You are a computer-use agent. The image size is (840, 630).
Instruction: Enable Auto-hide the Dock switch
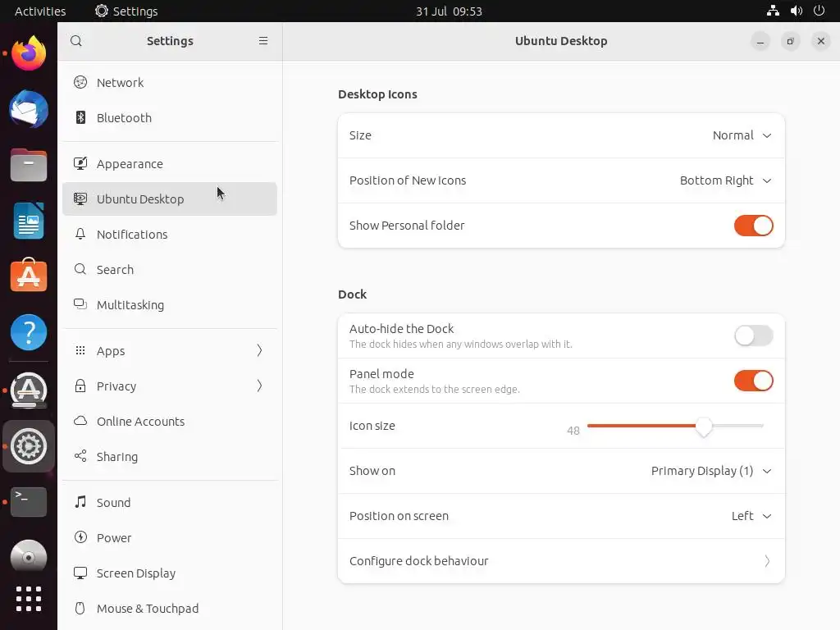click(753, 336)
